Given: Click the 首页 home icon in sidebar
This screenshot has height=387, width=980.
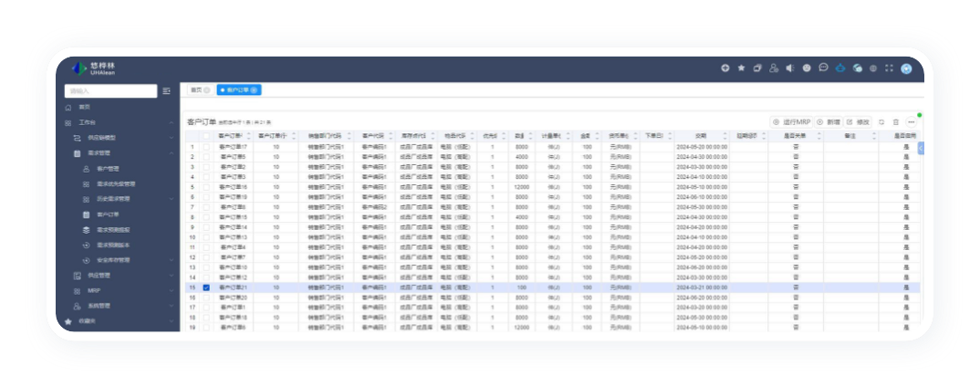Looking at the screenshot, I should click(x=68, y=108).
